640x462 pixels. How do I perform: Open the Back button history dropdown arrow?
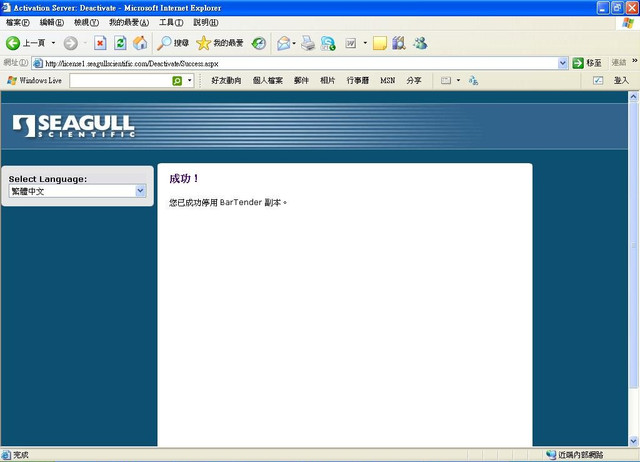tap(53, 43)
